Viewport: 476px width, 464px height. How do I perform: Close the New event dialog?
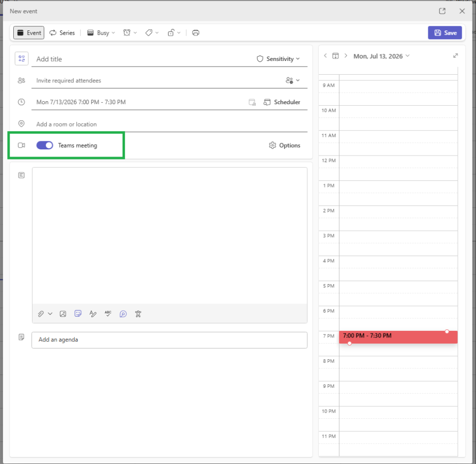click(462, 11)
